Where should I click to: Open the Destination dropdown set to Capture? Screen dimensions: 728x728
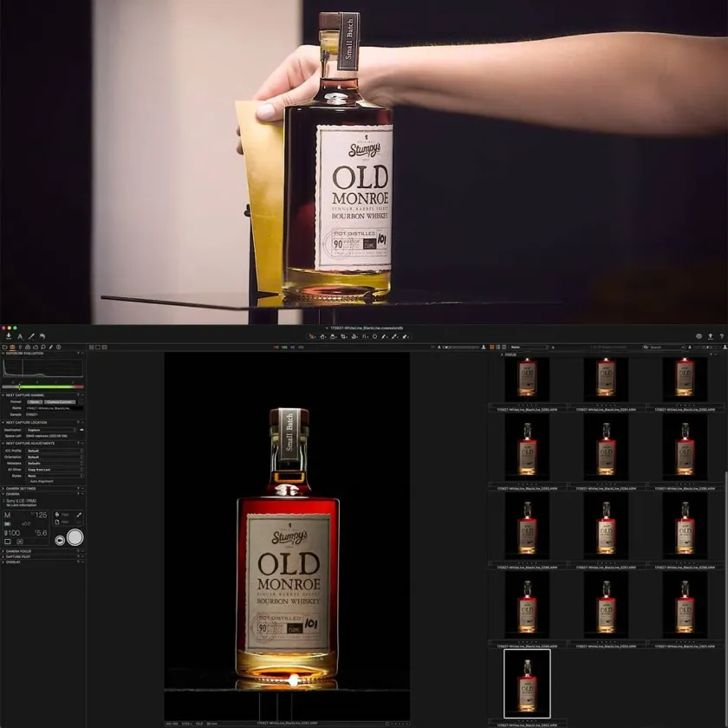coord(50,429)
